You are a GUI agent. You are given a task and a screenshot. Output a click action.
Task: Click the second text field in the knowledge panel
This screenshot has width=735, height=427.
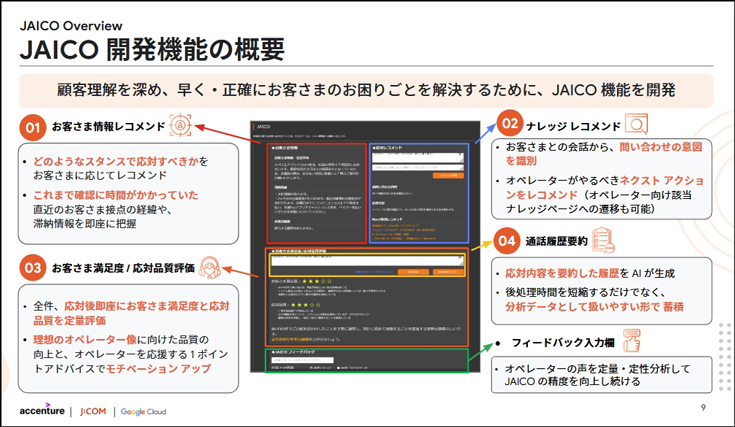coord(418,167)
